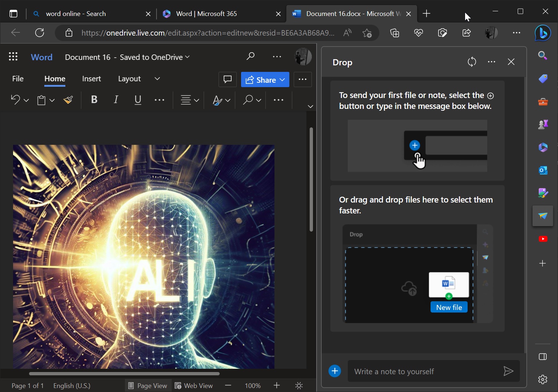Open the Microsoft 365 sidebar icon
This screenshot has height=392, width=558.
(x=542, y=147)
